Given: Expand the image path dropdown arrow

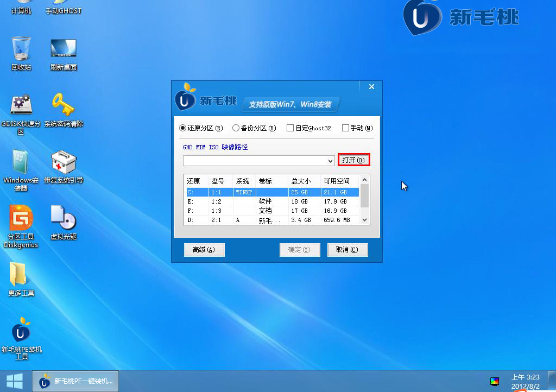Looking at the screenshot, I should pyautogui.click(x=330, y=161).
